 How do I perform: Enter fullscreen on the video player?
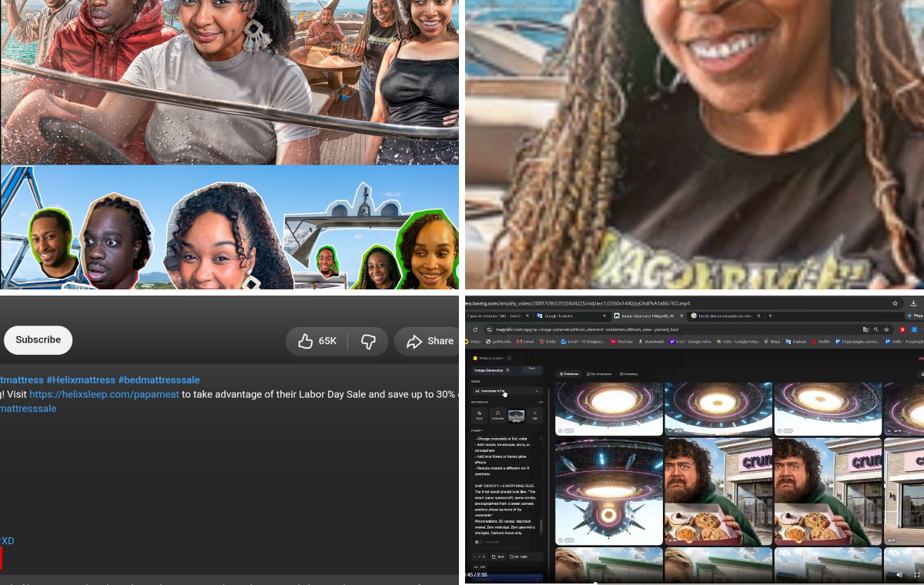tap(916, 574)
